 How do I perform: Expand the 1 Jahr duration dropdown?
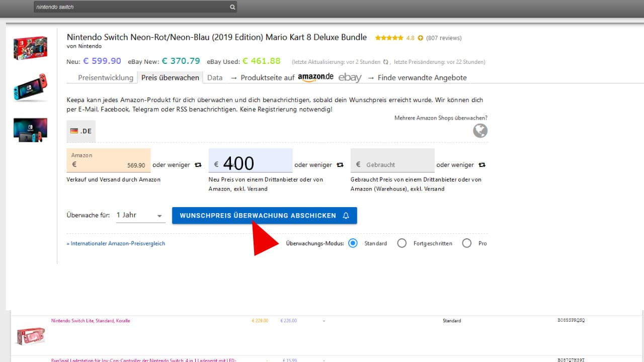[x=140, y=215]
